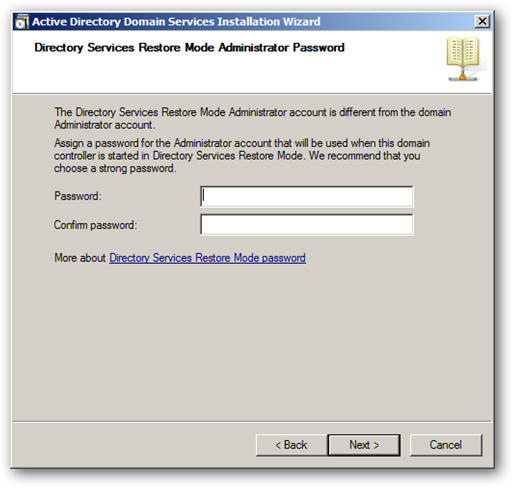Click the Password input field

[x=307, y=196]
